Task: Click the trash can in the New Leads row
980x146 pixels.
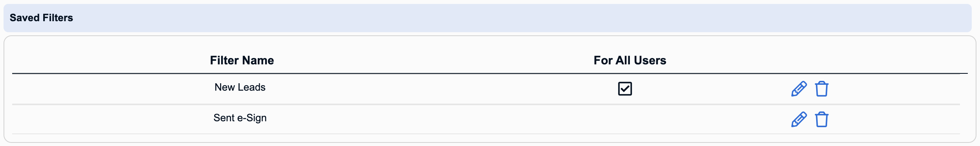Action: click(822, 89)
